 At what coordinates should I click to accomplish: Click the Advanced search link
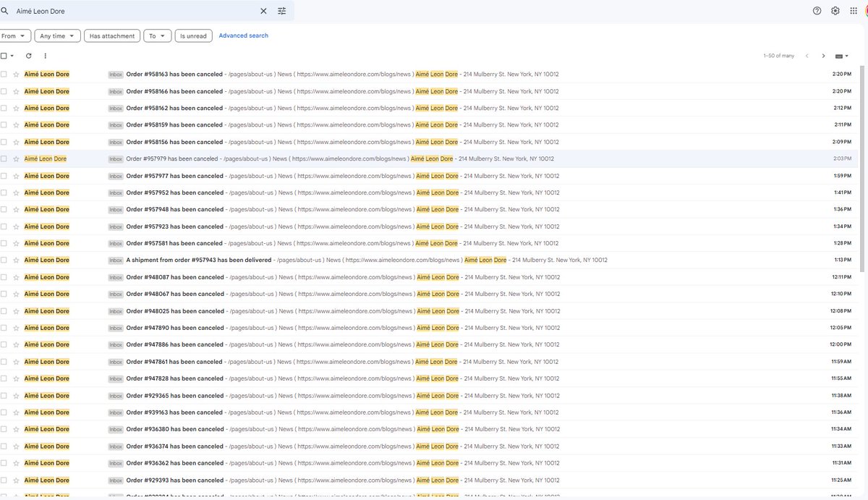244,35
